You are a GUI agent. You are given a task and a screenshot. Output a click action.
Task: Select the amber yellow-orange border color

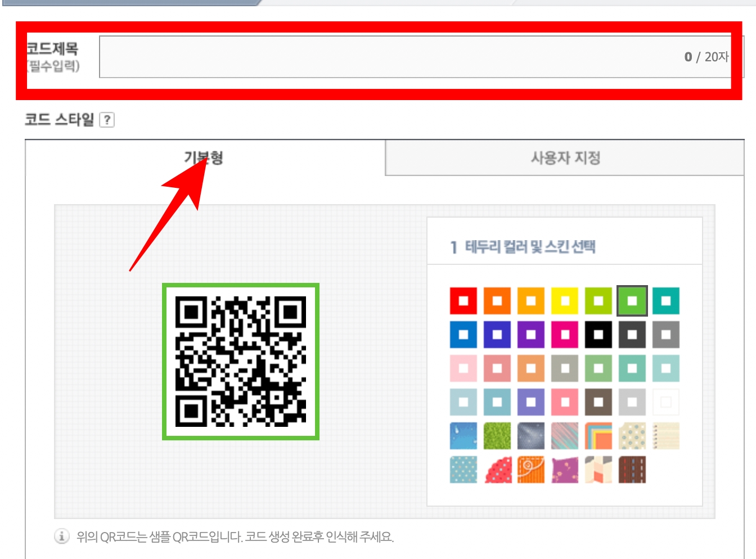pos(531,301)
